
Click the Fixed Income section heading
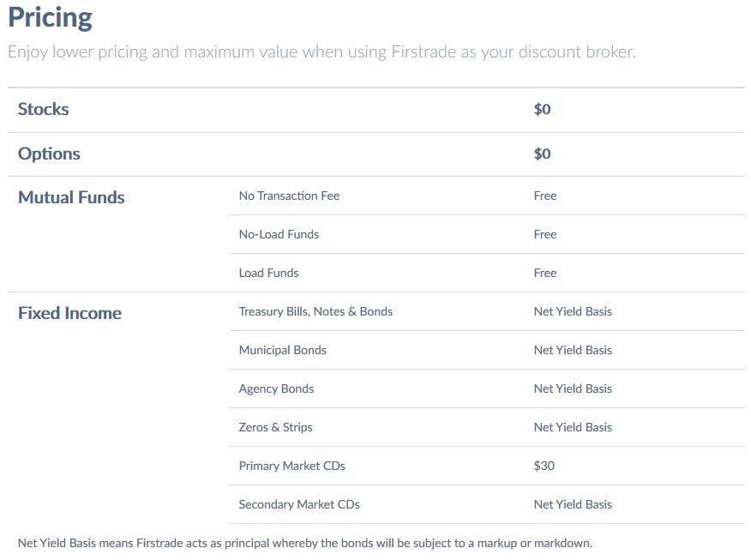pyautogui.click(x=69, y=313)
